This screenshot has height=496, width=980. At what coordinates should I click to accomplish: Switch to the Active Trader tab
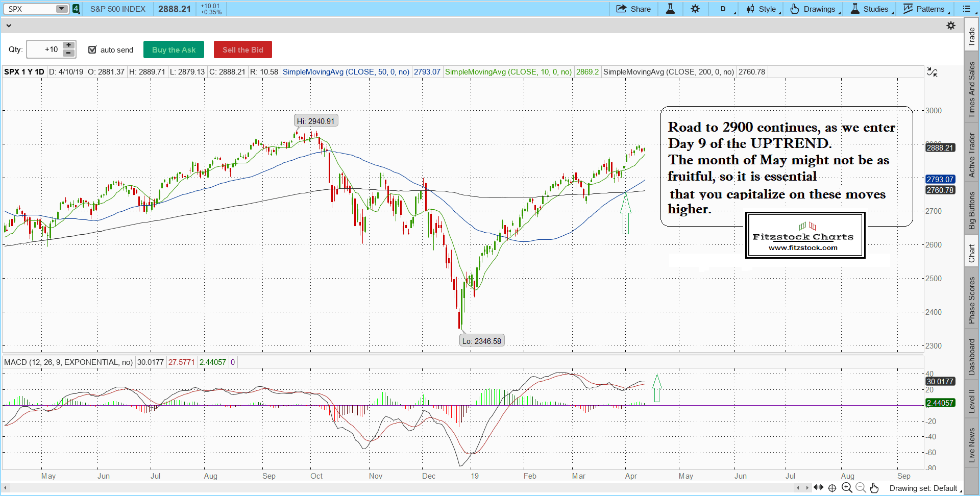pyautogui.click(x=972, y=155)
